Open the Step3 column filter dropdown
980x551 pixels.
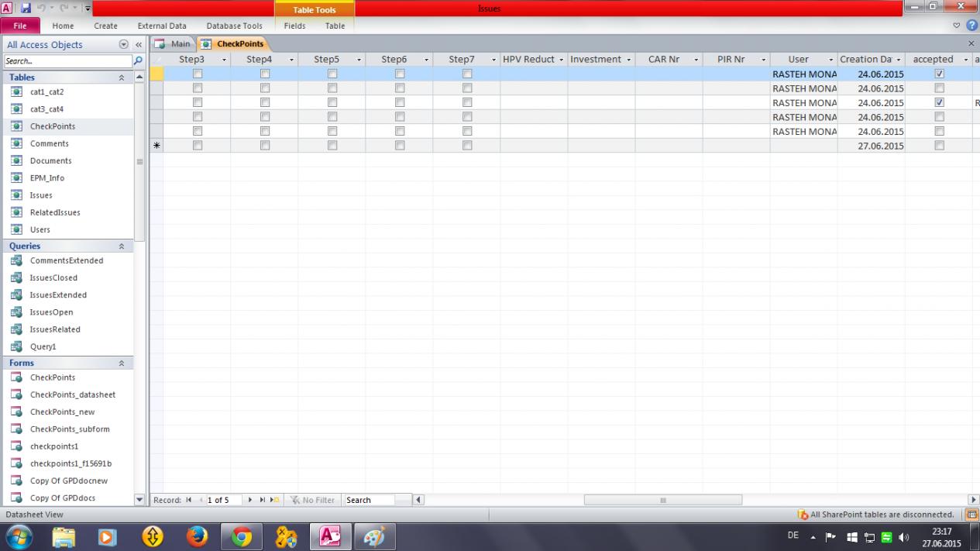(224, 60)
